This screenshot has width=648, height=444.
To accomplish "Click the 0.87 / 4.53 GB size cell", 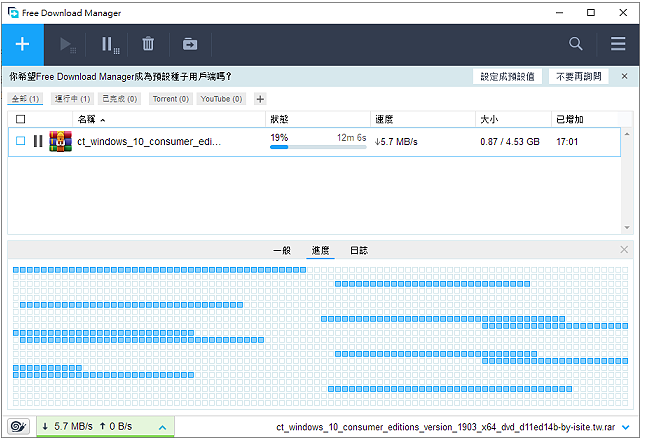I will [510, 142].
